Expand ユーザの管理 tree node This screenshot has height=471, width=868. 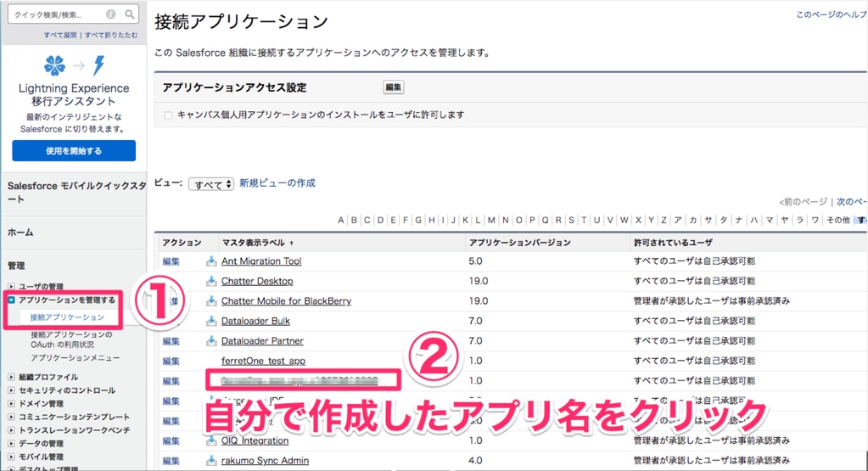click(x=11, y=287)
